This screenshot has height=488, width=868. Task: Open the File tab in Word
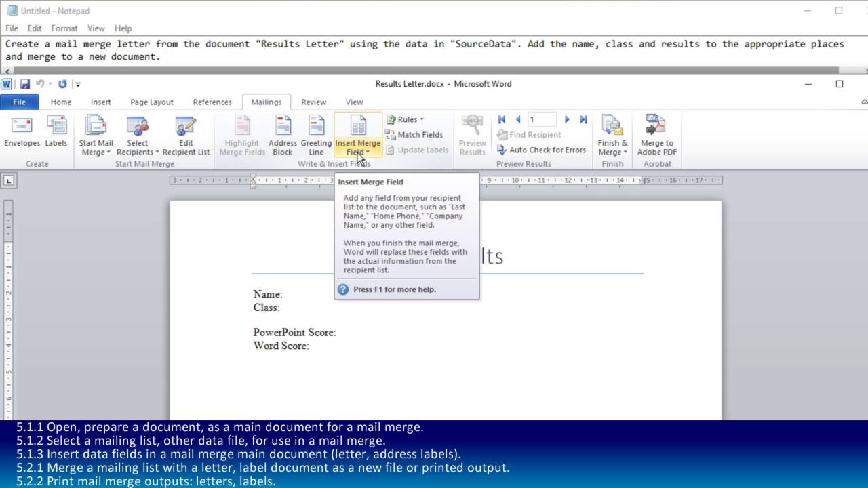[20, 102]
